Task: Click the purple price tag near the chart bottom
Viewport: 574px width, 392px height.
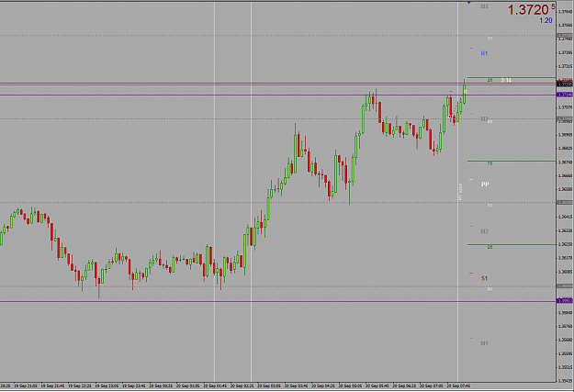Action: pyautogui.click(x=565, y=301)
